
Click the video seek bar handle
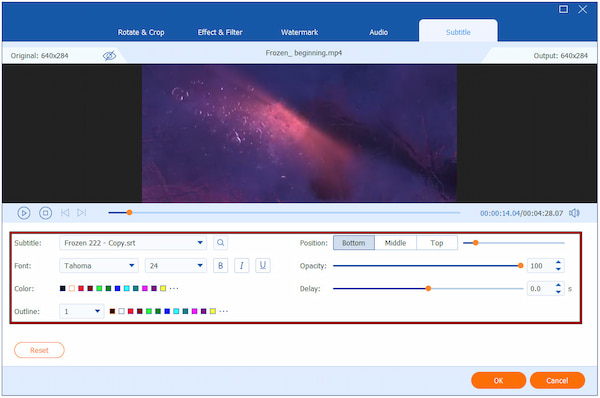point(129,212)
